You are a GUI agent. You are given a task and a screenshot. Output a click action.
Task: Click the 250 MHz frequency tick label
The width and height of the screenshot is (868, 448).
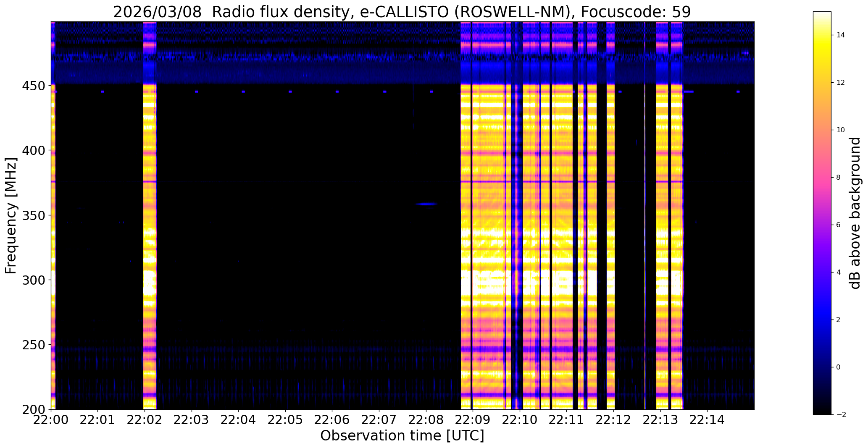click(34, 345)
